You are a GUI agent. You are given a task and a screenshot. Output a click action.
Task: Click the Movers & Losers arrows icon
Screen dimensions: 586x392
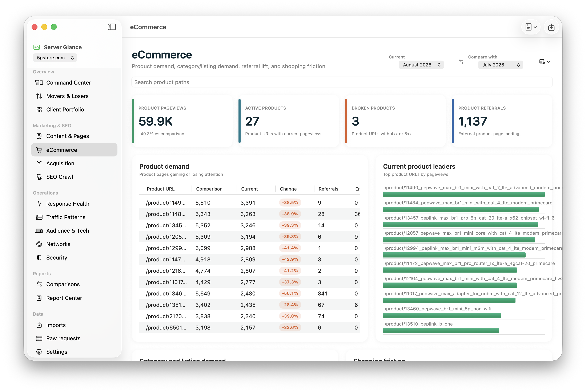click(x=39, y=96)
